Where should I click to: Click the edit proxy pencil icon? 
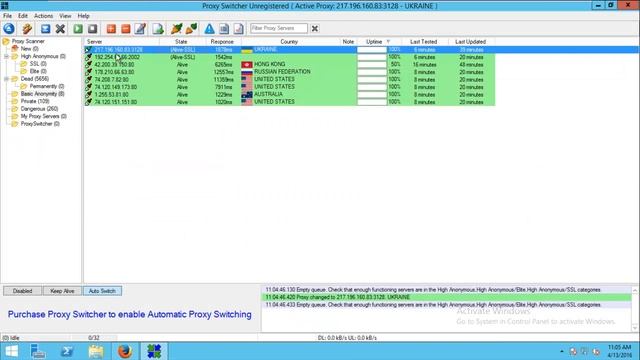point(140,29)
